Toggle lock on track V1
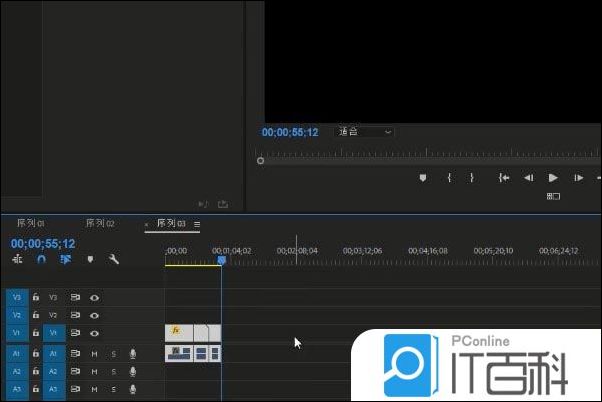The height and width of the screenshot is (402, 602). 36,333
